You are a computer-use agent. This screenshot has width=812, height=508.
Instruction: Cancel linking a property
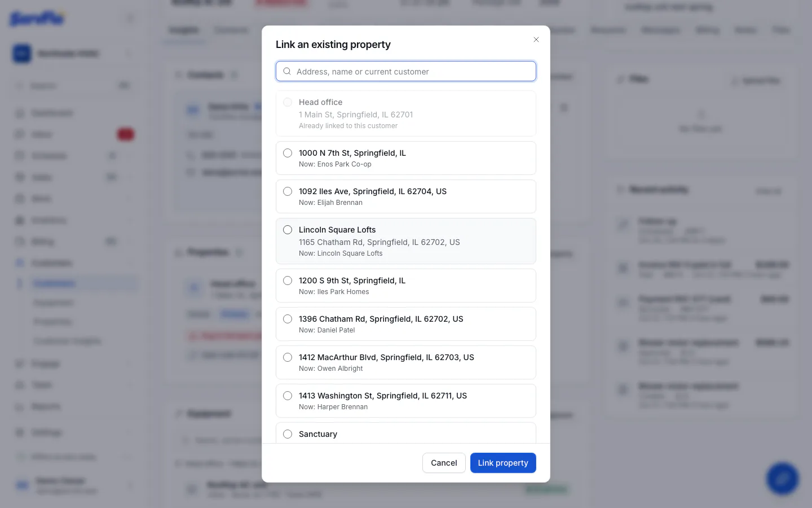(444, 463)
